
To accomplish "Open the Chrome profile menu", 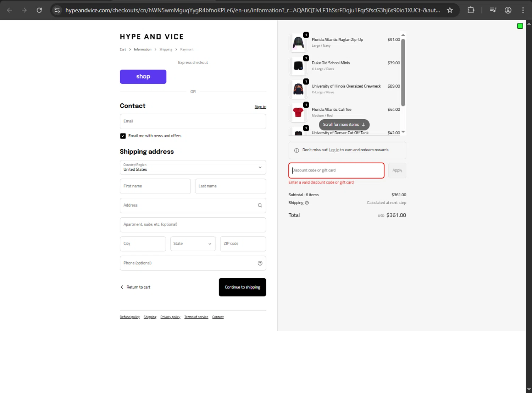I will pyautogui.click(x=508, y=10).
